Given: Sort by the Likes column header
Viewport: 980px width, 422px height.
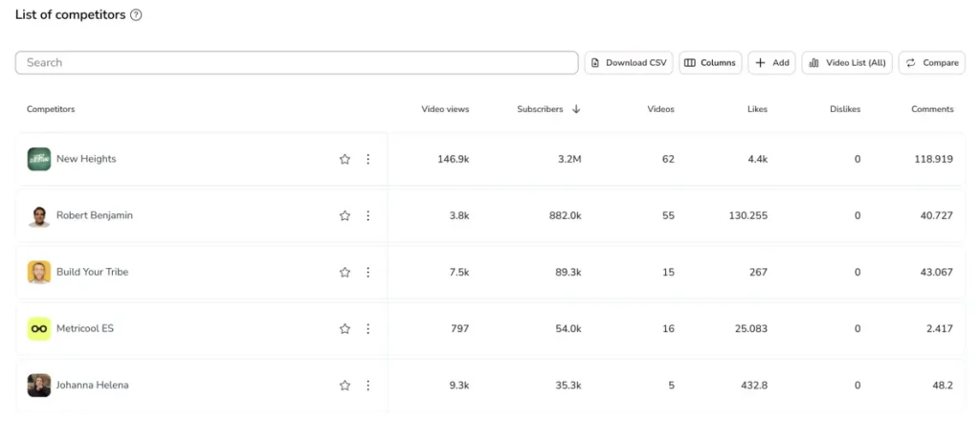Looking at the screenshot, I should [758, 109].
